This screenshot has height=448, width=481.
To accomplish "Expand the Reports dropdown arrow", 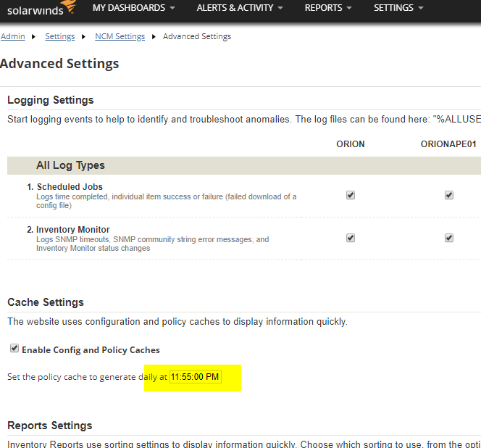I will tap(348, 8).
